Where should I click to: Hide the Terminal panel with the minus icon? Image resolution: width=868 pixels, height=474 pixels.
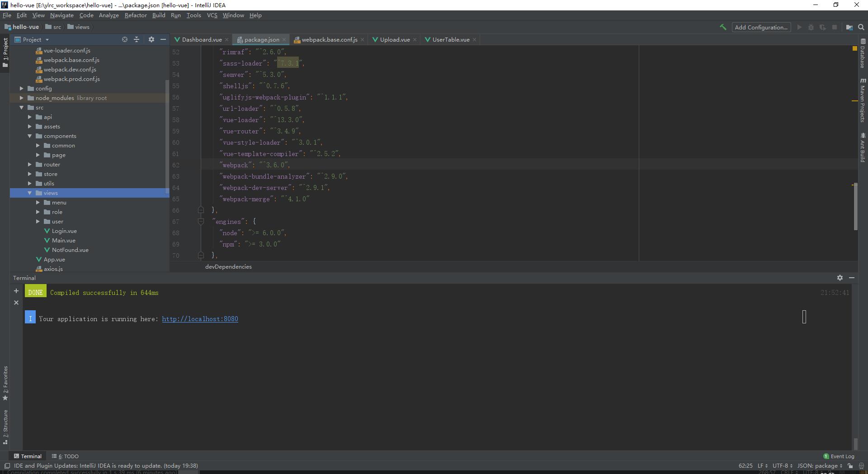point(852,278)
